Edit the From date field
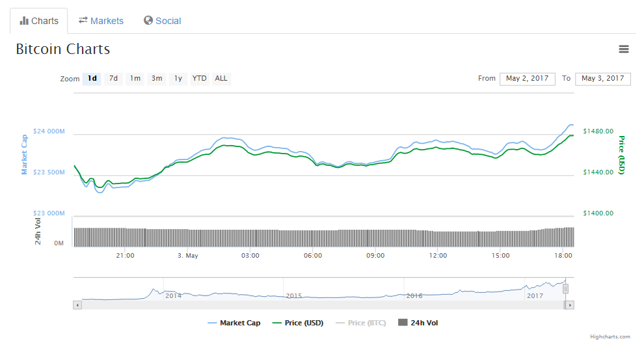This screenshot has width=644, height=341. point(527,79)
